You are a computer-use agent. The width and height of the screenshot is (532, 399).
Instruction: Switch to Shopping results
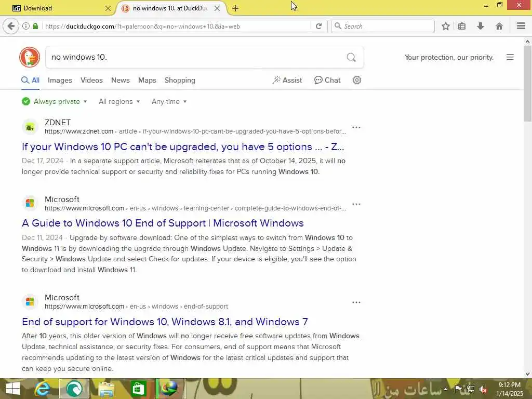(180, 80)
